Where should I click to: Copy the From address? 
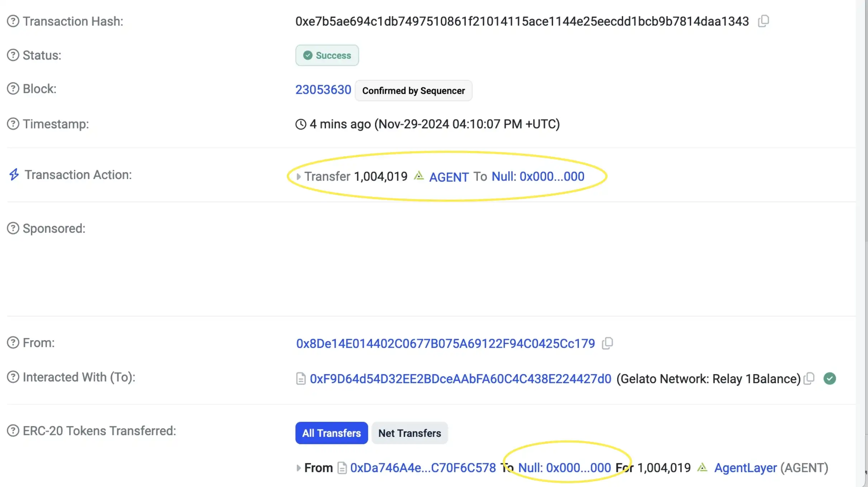point(607,343)
